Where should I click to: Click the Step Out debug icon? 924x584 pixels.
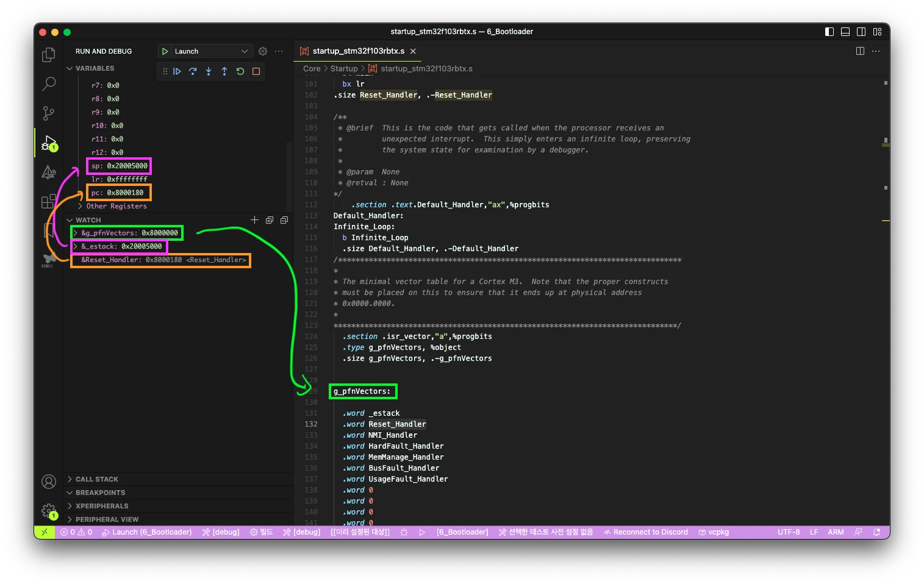224,71
